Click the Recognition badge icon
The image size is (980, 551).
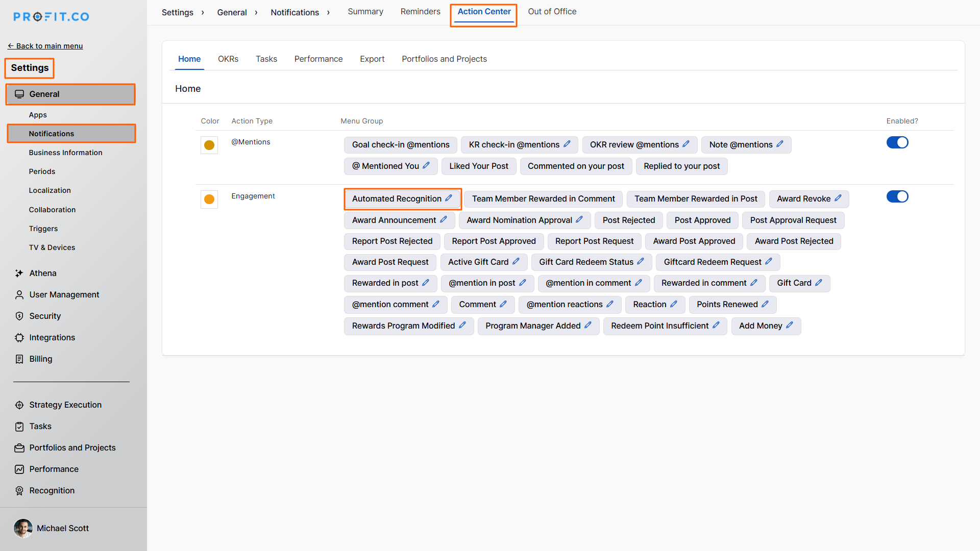(19, 491)
